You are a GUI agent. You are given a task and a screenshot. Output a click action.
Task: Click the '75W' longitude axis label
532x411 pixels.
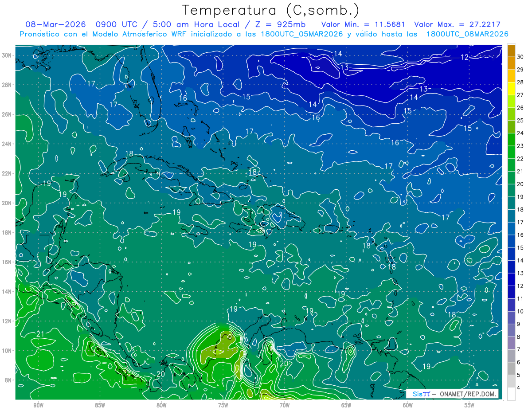point(223,406)
